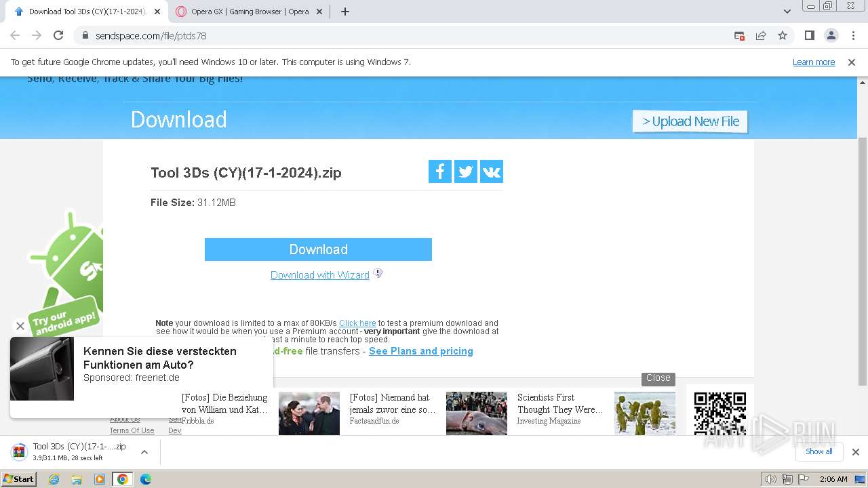Reload the sendspace page
The width and height of the screenshot is (868, 488).
[x=58, y=35]
